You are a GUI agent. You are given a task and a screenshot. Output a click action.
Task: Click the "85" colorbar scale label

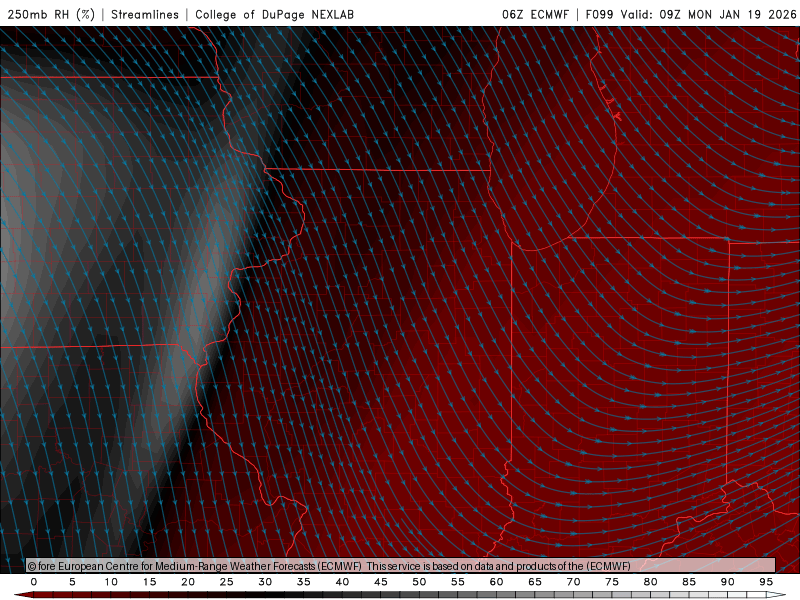click(689, 582)
